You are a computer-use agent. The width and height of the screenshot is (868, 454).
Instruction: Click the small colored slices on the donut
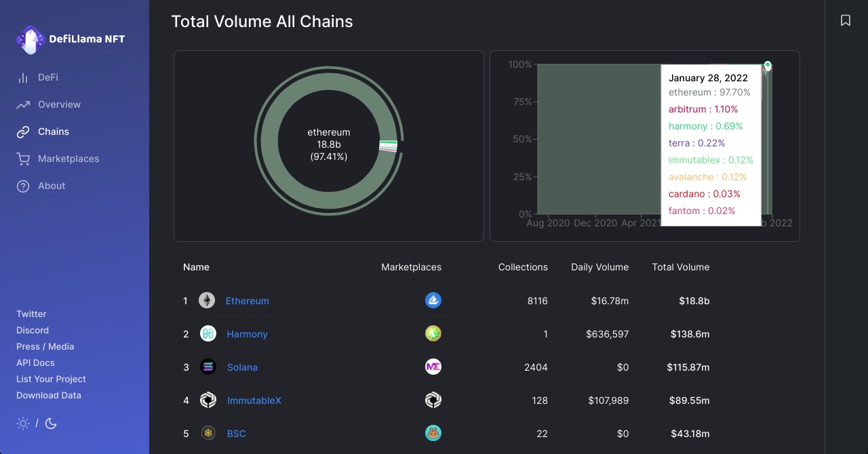pos(388,146)
